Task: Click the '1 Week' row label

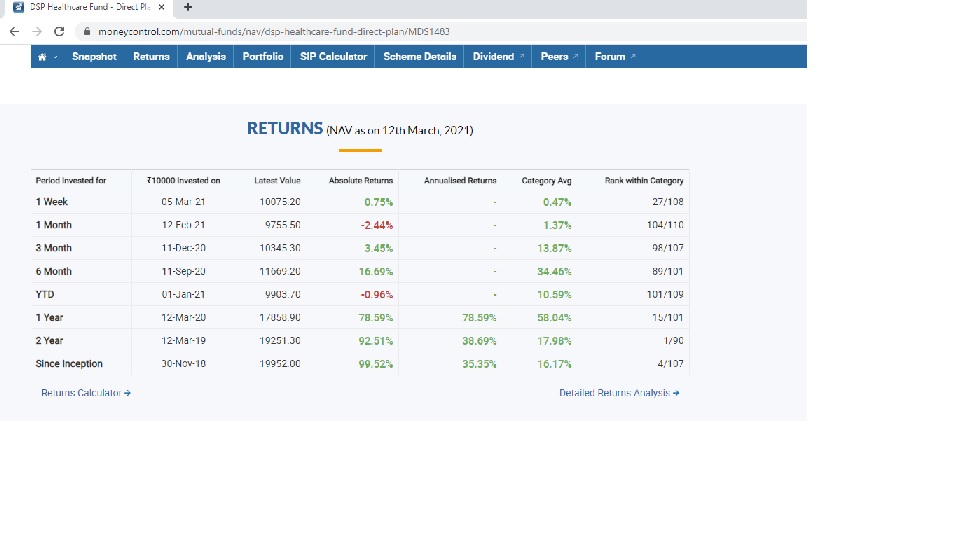Action: point(51,202)
